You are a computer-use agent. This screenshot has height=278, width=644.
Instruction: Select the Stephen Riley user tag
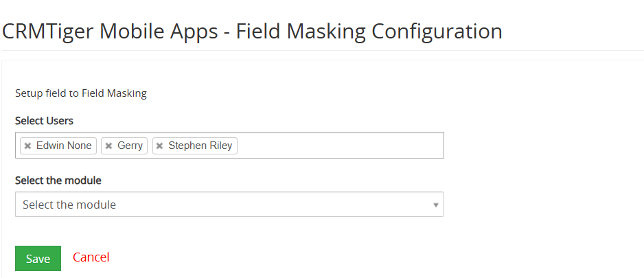click(195, 146)
